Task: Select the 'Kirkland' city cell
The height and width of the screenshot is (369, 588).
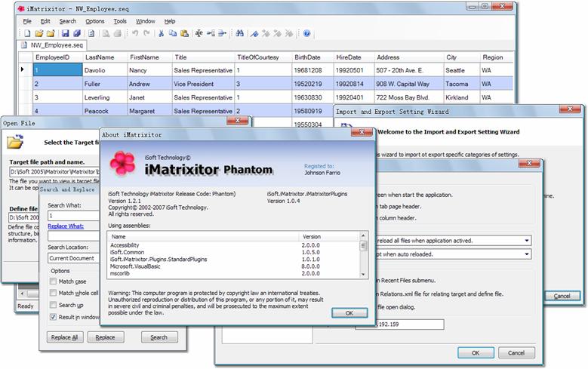Action: (461, 97)
